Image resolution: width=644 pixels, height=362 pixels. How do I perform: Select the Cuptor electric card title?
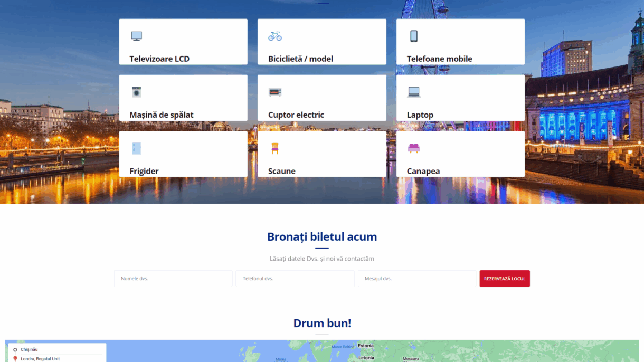pos(296,115)
